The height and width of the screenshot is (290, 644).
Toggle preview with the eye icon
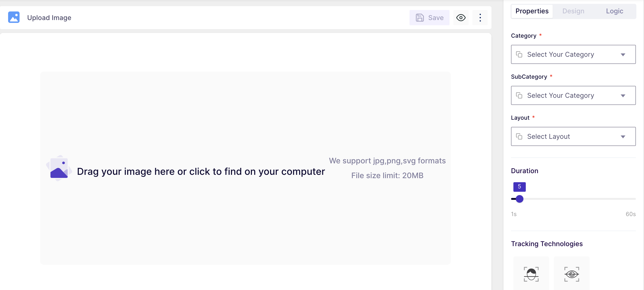(461, 17)
